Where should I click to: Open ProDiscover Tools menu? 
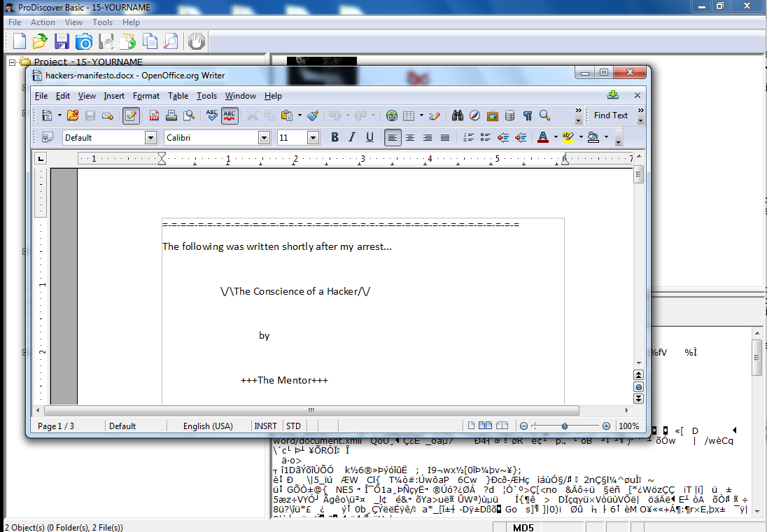pyautogui.click(x=102, y=22)
